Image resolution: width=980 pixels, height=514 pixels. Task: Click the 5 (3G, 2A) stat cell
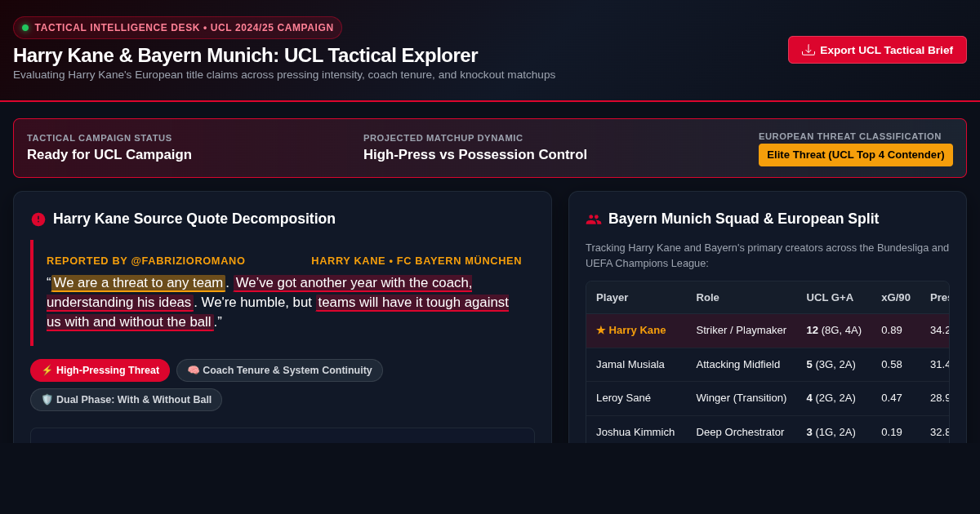pos(831,365)
